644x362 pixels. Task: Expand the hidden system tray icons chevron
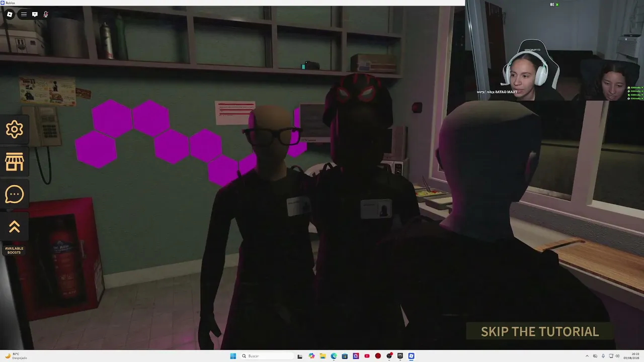pyautogui.click(x=587, y=356)
